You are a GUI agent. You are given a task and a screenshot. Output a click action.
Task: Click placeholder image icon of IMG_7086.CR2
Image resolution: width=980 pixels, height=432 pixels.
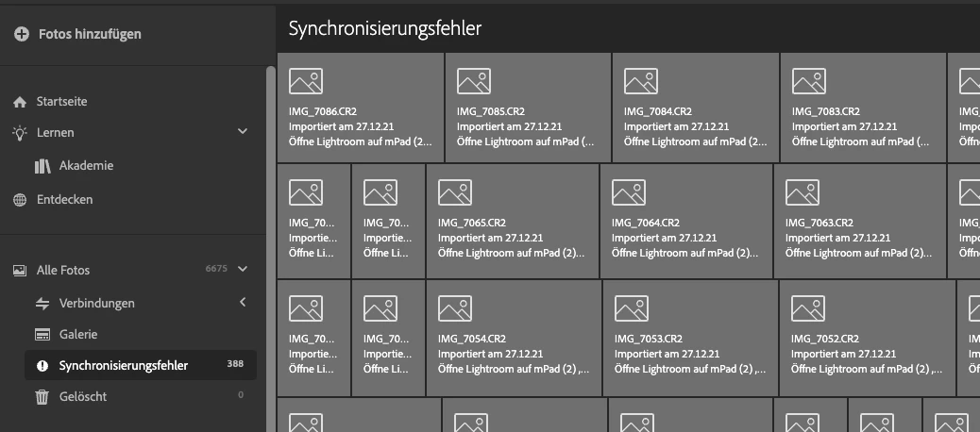306,81
